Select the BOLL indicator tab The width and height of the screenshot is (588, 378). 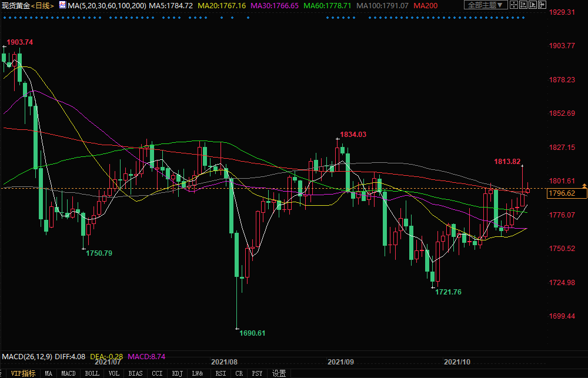92,373
